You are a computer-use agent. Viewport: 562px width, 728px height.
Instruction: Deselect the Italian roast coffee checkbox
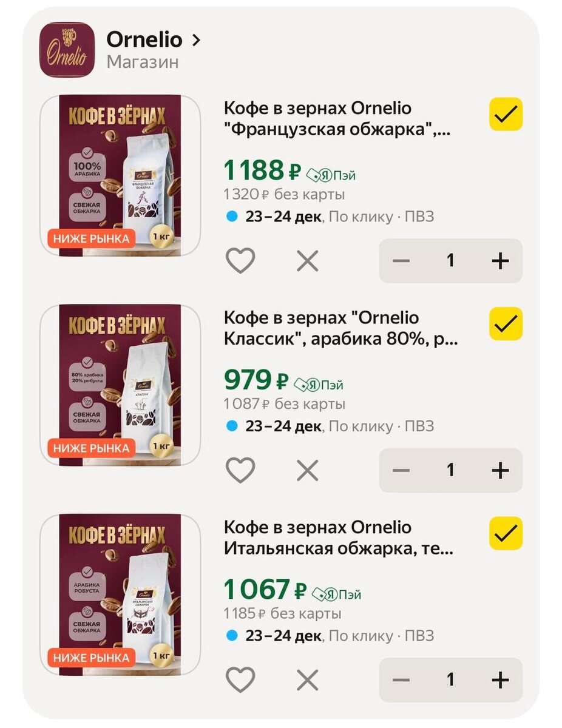click(x=506, y=533)
